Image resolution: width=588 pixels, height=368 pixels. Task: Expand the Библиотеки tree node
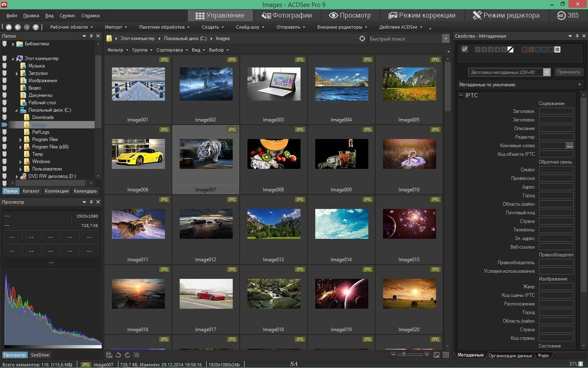coord(13,44)
